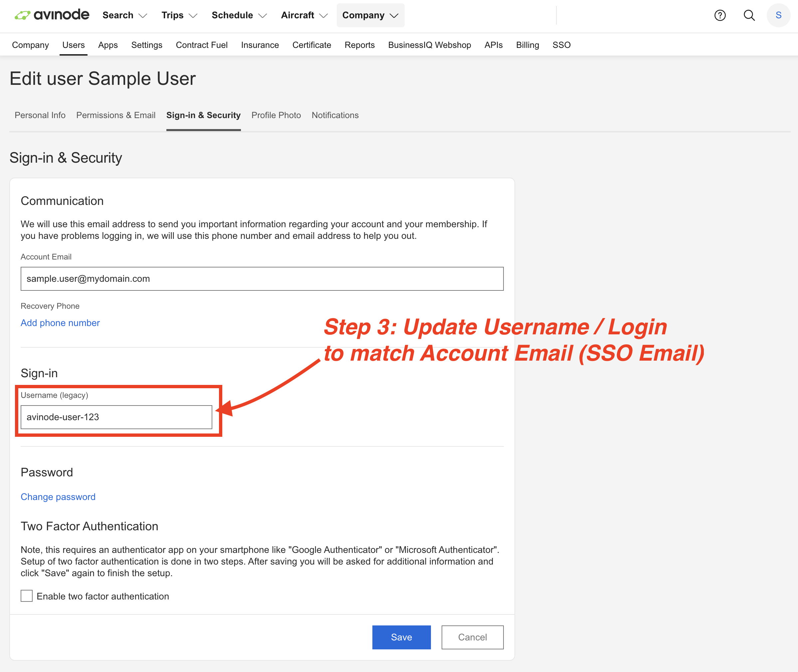Expand the Search dropdown menu

tap(124, 15)
